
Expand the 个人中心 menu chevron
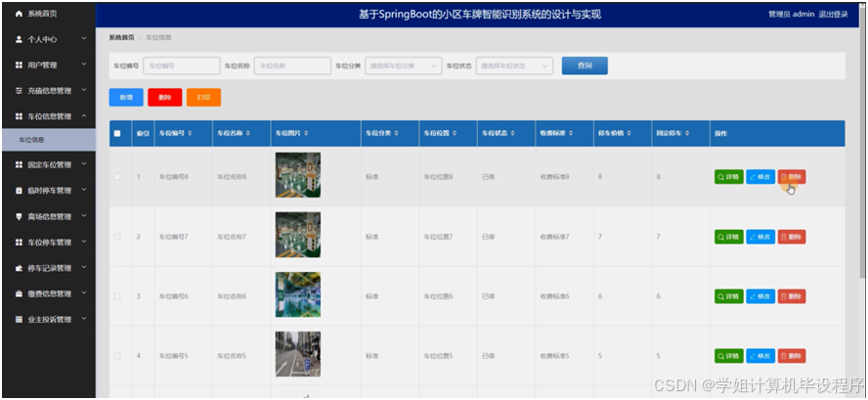click(84, 39)
